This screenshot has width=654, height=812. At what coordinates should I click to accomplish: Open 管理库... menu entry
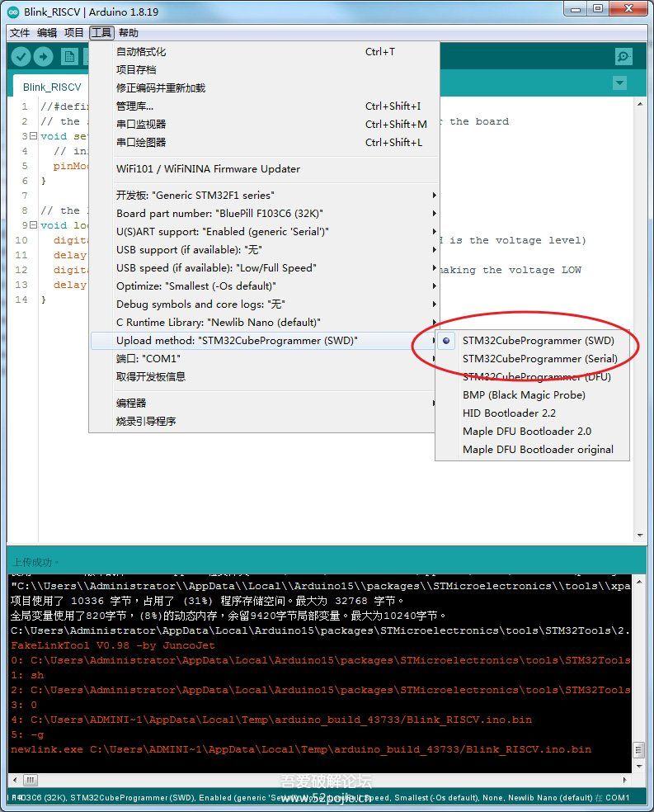[x=264, y=106]
